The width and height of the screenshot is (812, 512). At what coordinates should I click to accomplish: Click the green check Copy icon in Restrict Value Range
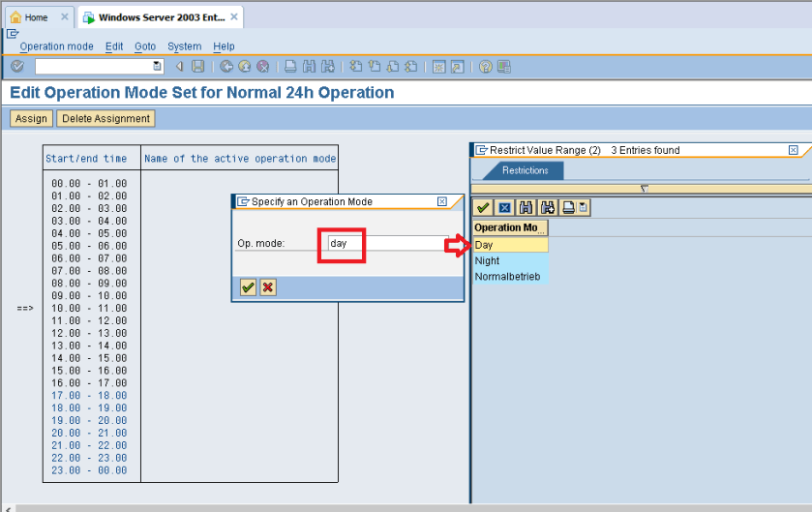tap(483, 207)
